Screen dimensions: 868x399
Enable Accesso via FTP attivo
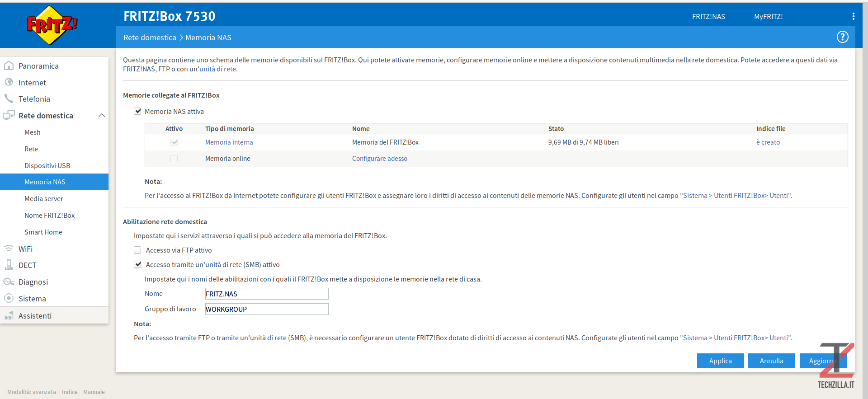[137, 250]
